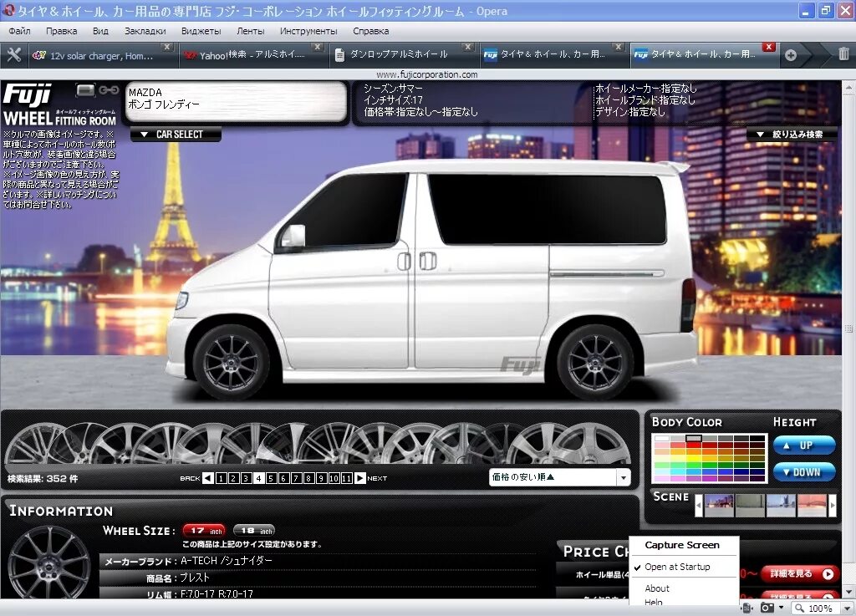Go to results page 8
Image resolution: width=856 pixels, height=616 pixels.
(x=308, y=478)
